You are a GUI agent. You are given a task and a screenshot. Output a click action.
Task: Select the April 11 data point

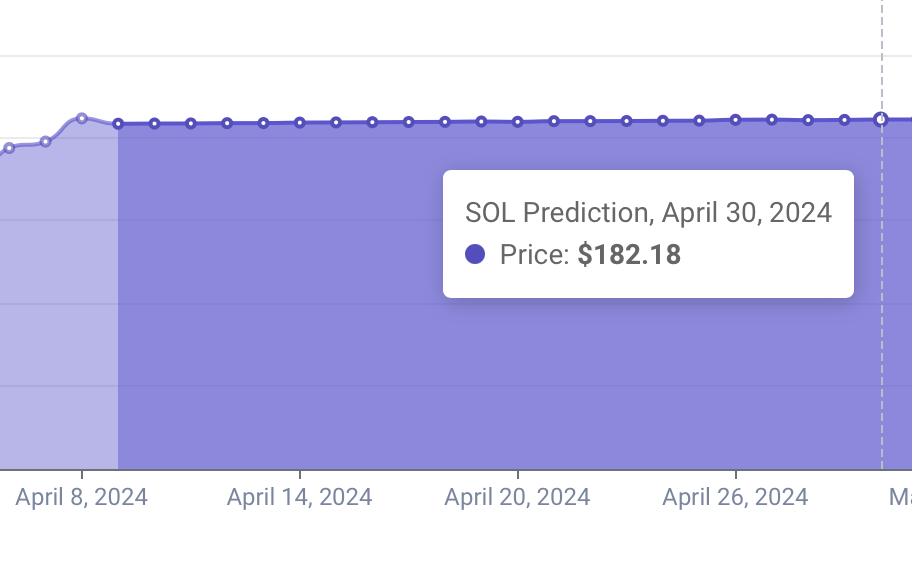click(x=191, y=123)
